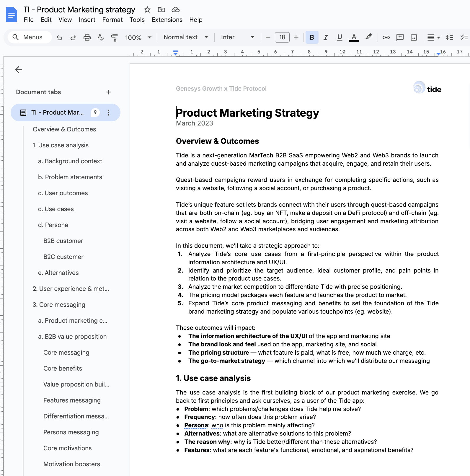Open line and paragraph spacing
Image resolution: width=470 pixels, height=476 pixels.
[x=450, y=37]
